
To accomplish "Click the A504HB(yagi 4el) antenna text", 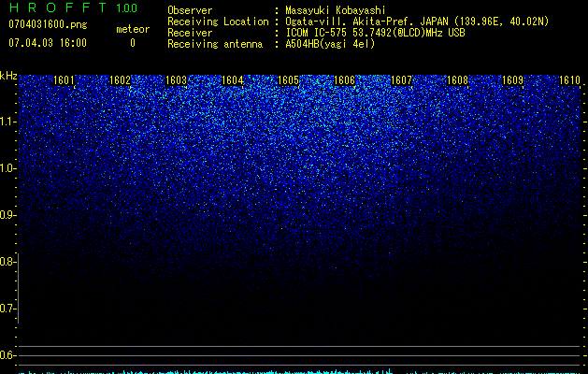I will [x=330, y=44].
